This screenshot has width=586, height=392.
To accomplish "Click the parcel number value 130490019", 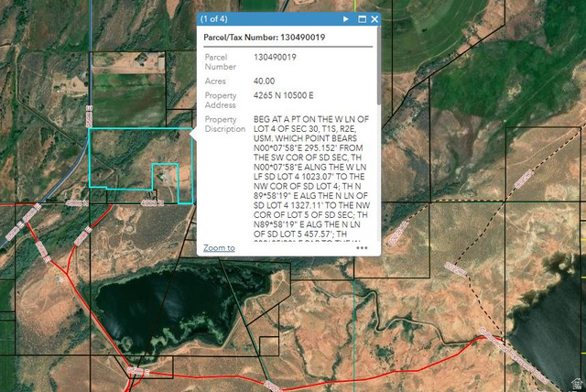I will (x=274, y=57).
